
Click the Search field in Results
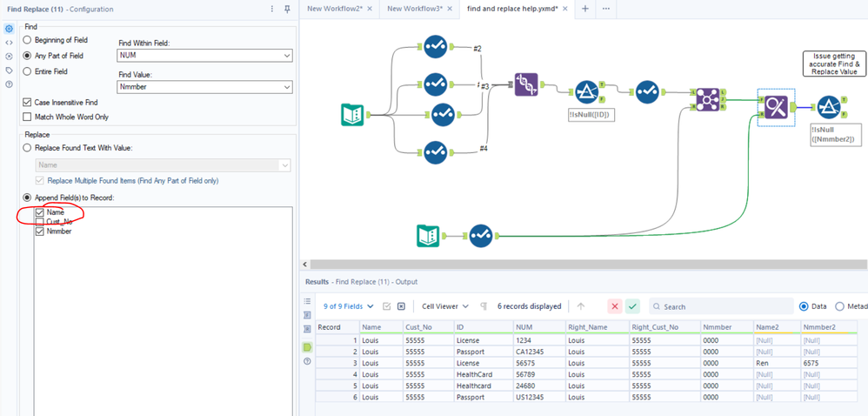click(721, 306)
